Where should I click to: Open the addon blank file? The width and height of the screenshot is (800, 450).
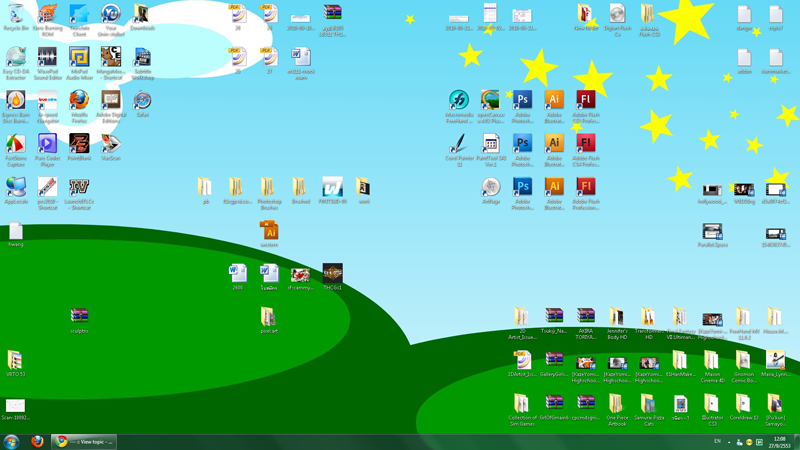(744, 61)
